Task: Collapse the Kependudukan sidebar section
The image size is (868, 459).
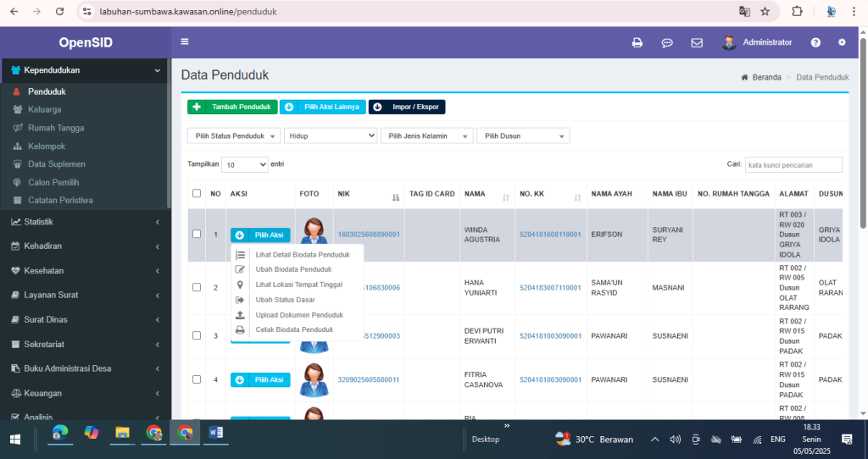Action: point(86,70)
